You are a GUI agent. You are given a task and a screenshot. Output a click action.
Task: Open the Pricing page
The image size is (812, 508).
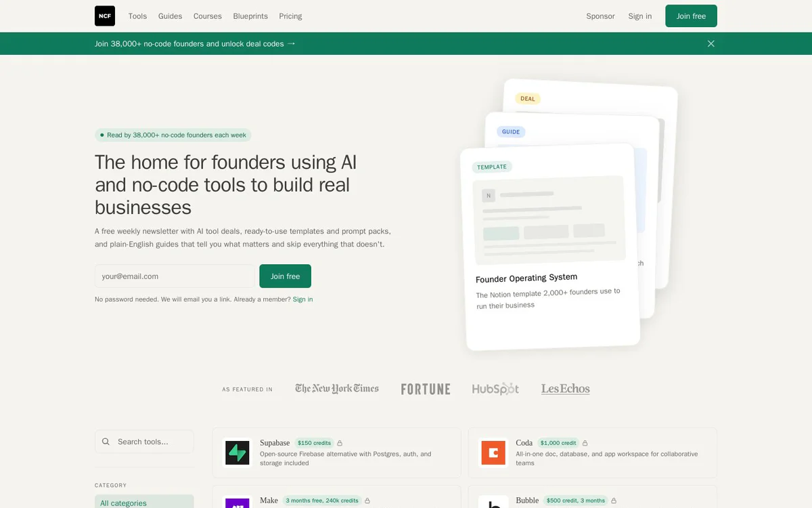[290, 16]
